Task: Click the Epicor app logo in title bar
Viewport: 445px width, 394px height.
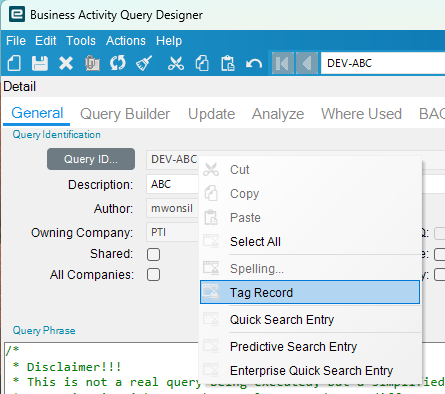Action: click(x=17, y=15)
